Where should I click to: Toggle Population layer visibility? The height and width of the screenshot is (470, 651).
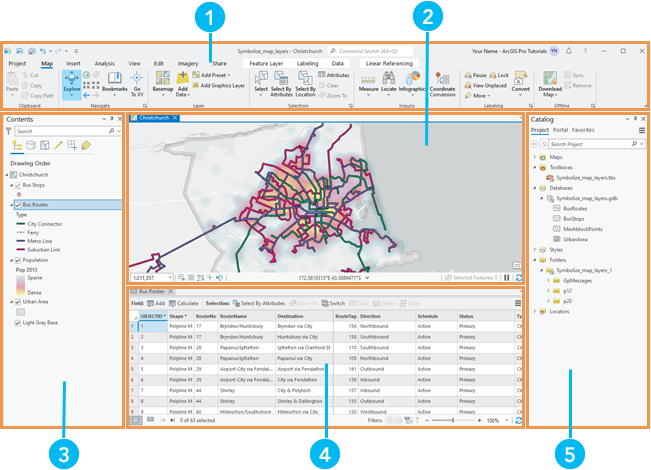click(18, 260)
